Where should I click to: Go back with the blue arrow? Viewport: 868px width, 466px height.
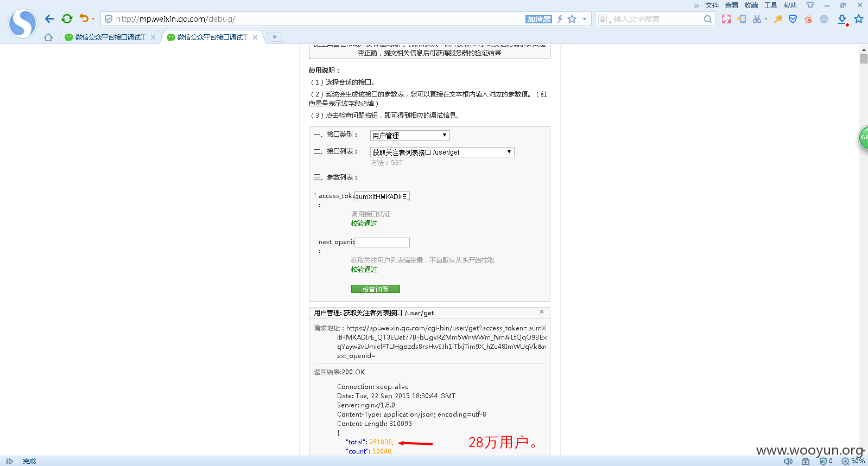[x=49, y=19]
